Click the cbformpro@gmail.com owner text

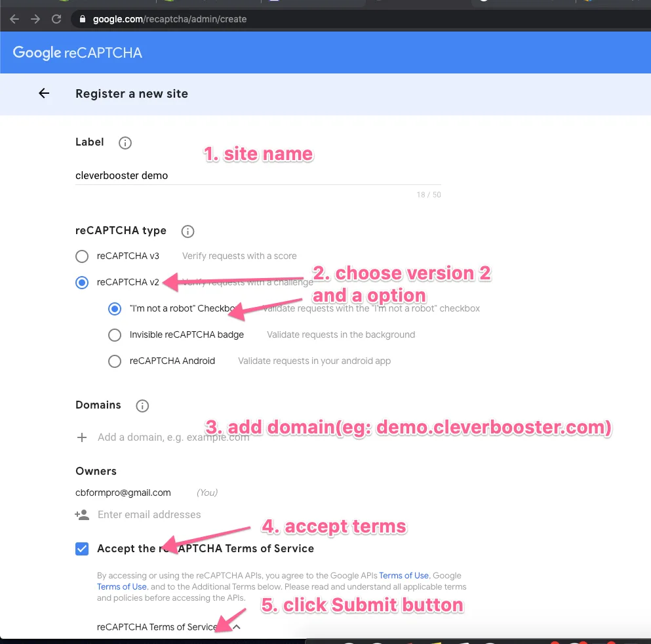(x=123, y=493)
